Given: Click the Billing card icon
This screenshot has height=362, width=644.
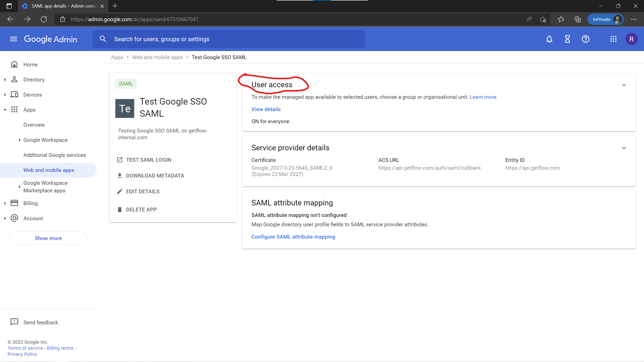Looking at the screenshot, I should (x=14, y=203).
